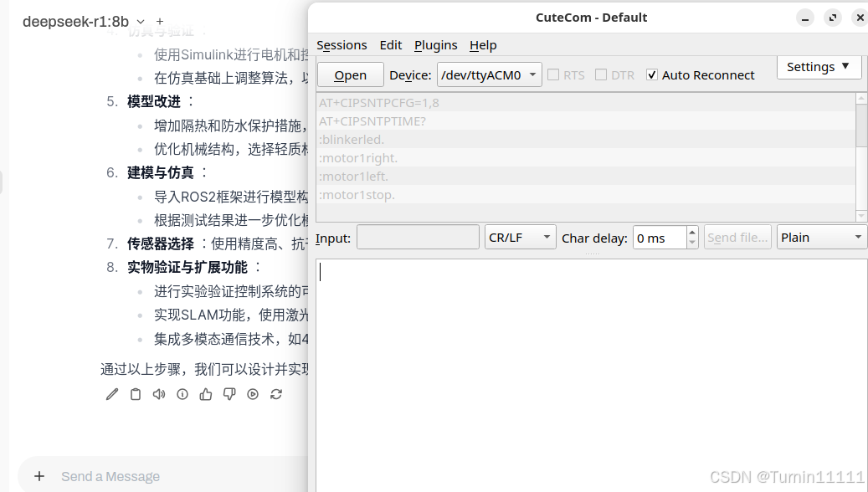Screen dimensions: 868x492
Task: Click the info icon under the response
Action: pos(182,394)
